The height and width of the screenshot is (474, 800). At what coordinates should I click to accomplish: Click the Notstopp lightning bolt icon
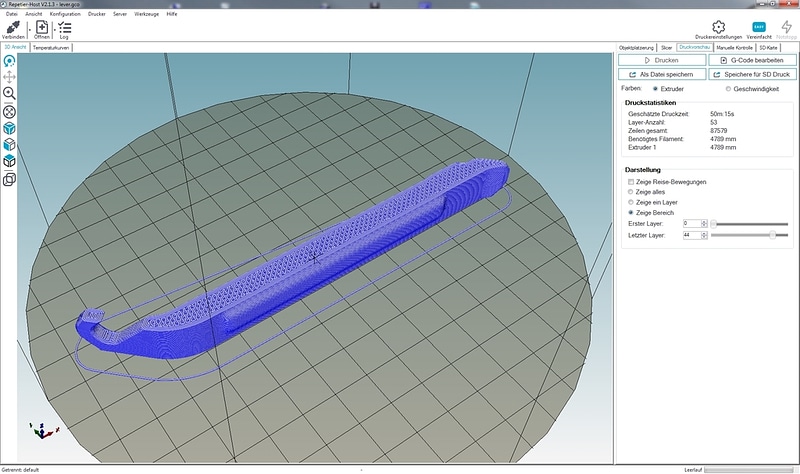coord(786,27)
